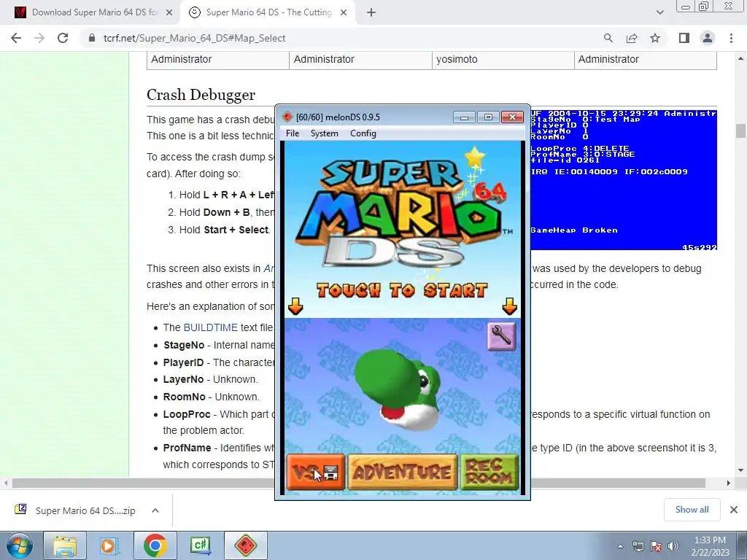Open Windows Start menu
Viewport: 747px width, 560px height.
tap(19, 545)
